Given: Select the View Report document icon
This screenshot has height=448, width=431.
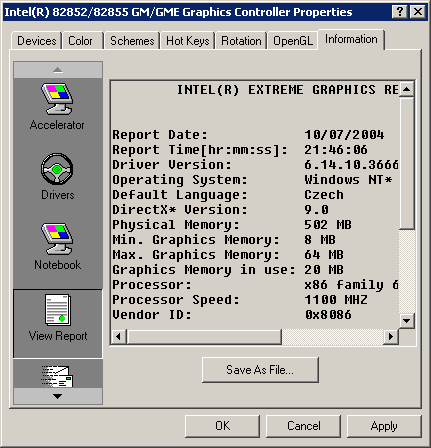Looking at the screenshot, I should click(x=58, y=310).
